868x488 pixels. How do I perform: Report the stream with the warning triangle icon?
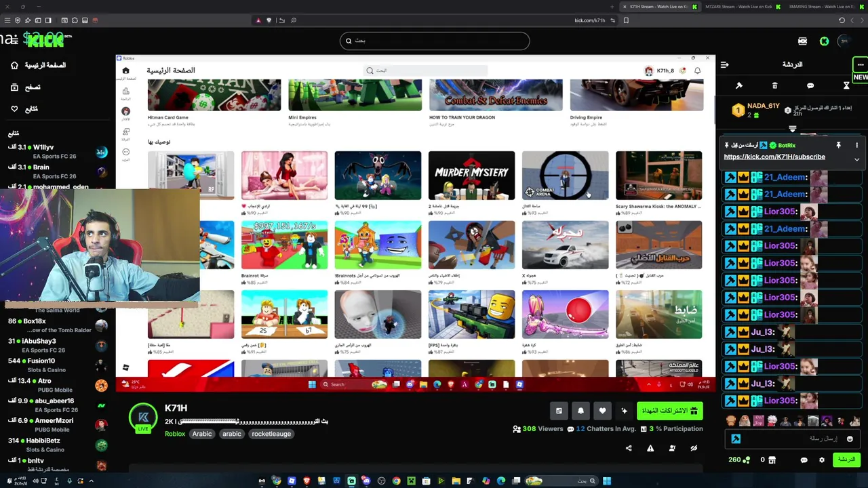650,448
